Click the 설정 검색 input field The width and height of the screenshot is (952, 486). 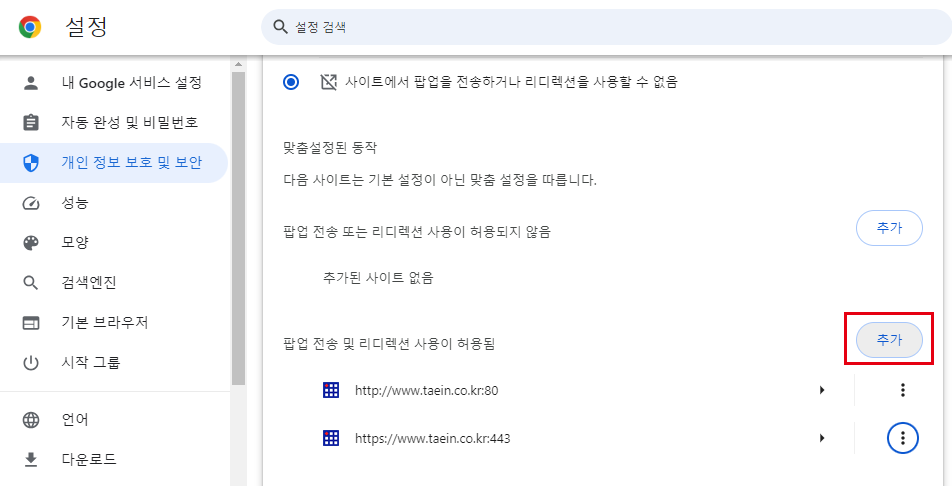click(600, 28)
